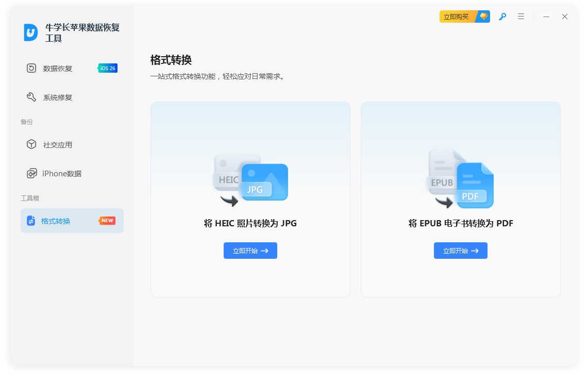Click the NEW badge beside 格式转换

click(107, 221)
